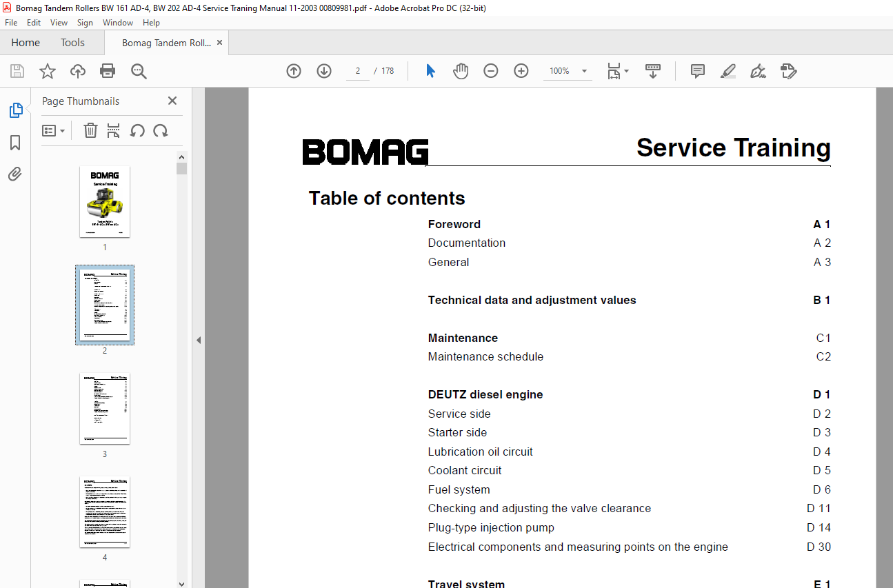The image size is (893, 588).
Task: Go to previous page arrow
Action: [x=294, y=71]
